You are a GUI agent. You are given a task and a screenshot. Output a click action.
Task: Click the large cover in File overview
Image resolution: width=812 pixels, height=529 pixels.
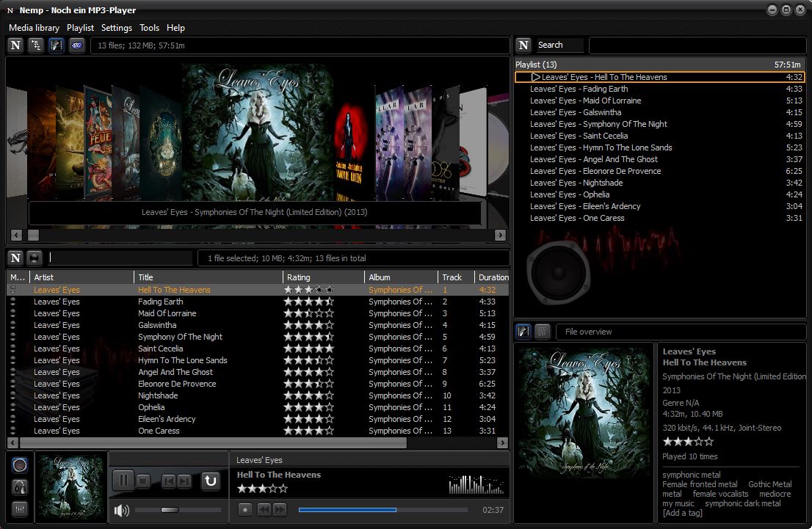pyautogui.click(x=585, y=412)
